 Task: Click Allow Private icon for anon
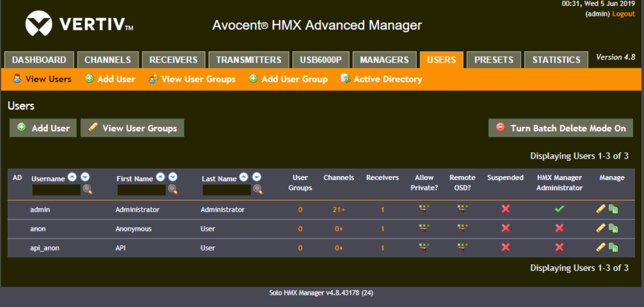click(424, 228)
